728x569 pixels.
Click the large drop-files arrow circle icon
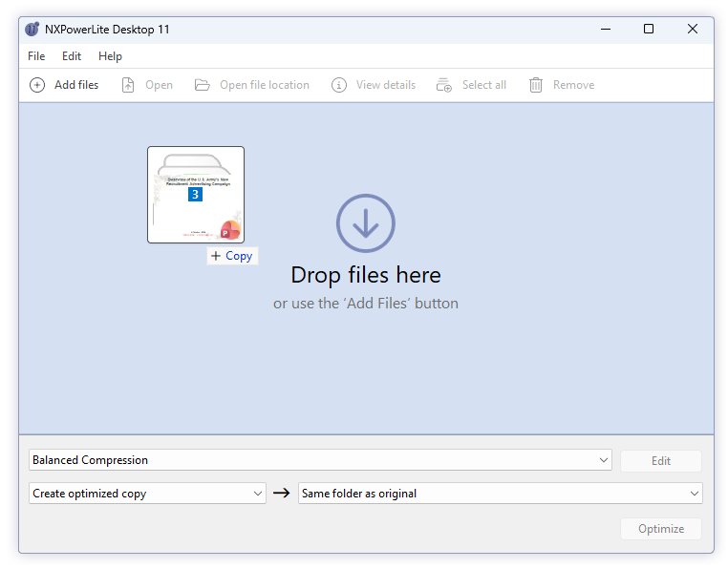pos(366,223)
